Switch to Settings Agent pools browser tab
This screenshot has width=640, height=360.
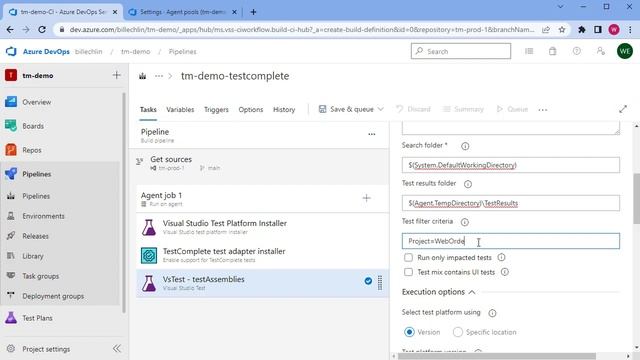click(x=182, y=12)
